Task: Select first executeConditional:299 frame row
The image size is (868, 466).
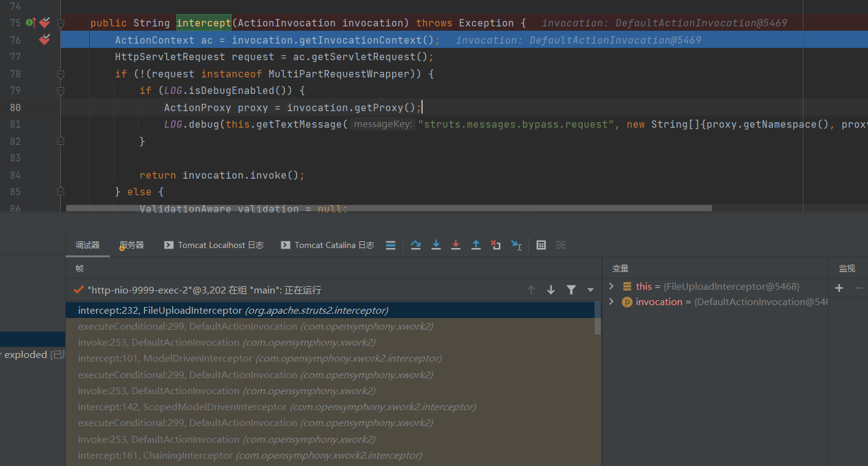Action: point(330,326)
